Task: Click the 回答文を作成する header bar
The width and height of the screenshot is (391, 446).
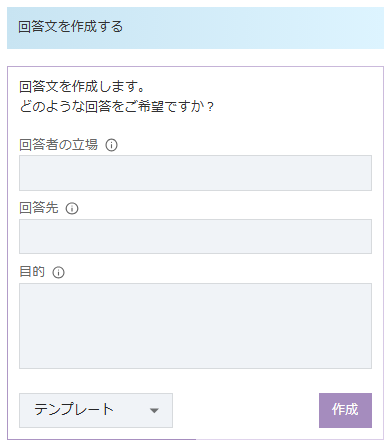Action: pos(195,28)
